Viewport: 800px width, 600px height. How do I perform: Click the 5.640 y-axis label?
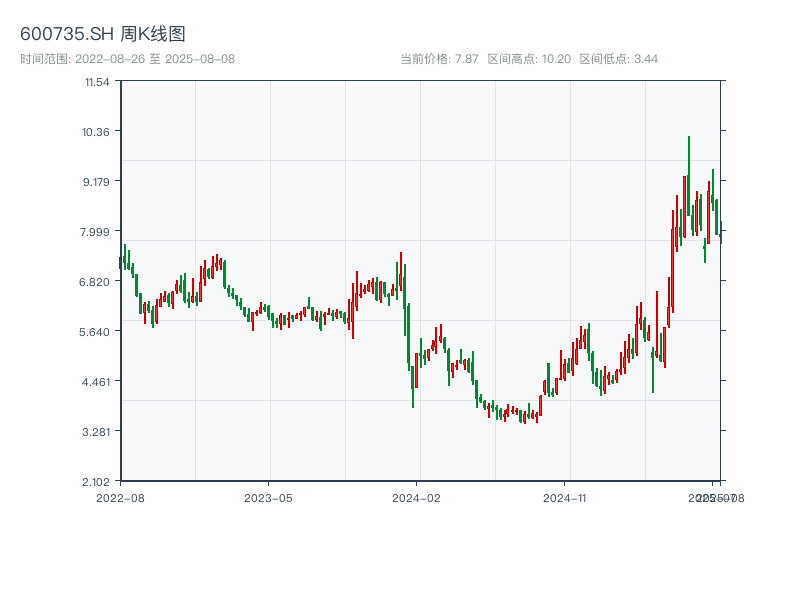coord(94,332)
